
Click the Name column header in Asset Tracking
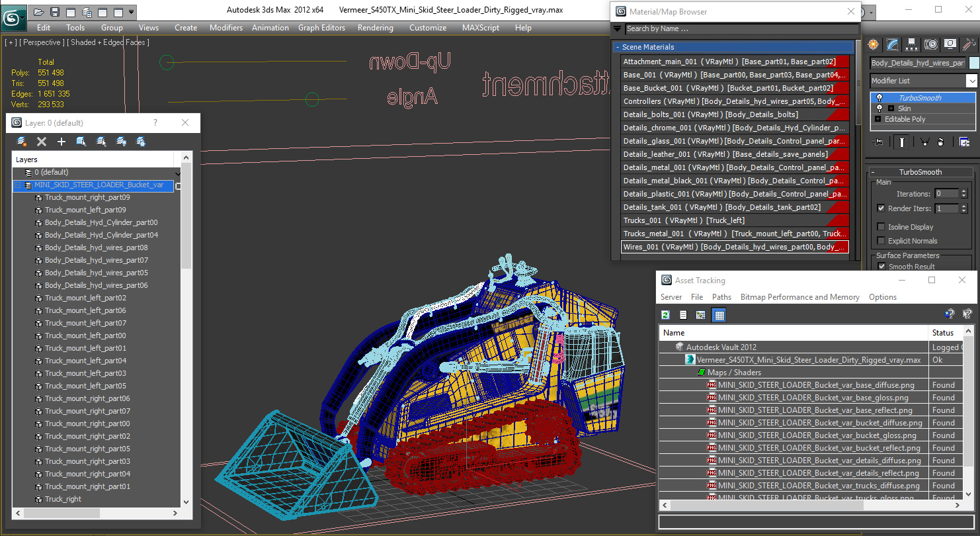(x=794, y=333)
